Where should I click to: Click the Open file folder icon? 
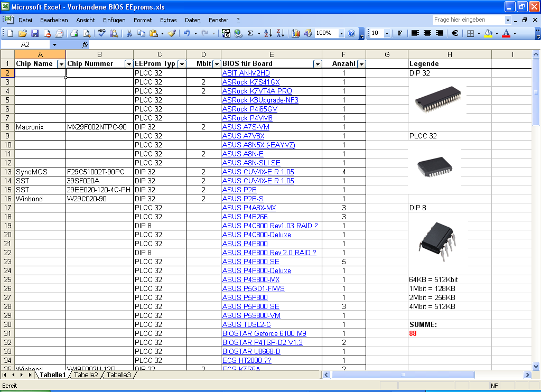pos(23,33)
